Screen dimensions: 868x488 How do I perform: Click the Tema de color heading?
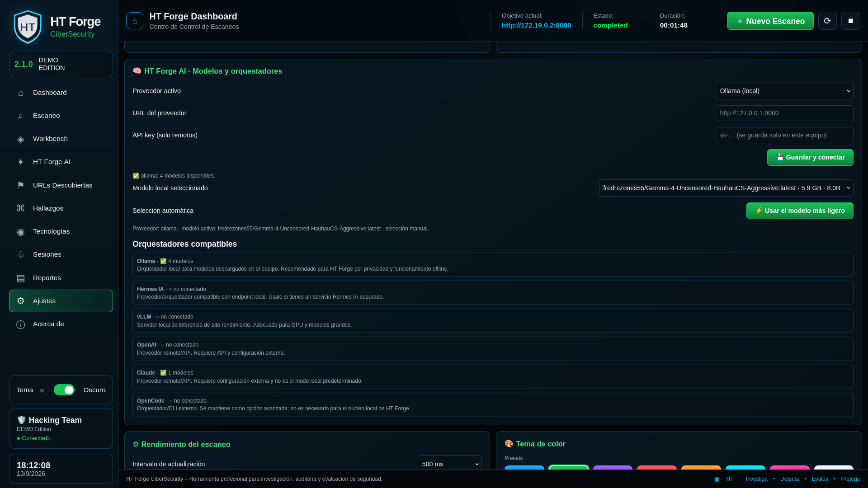tap(541, 444)
